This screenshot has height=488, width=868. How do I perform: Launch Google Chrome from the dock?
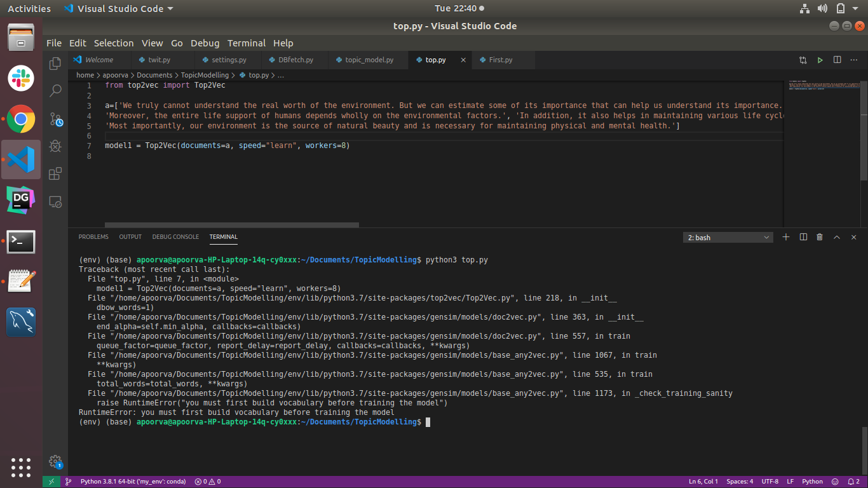(21, 119)
